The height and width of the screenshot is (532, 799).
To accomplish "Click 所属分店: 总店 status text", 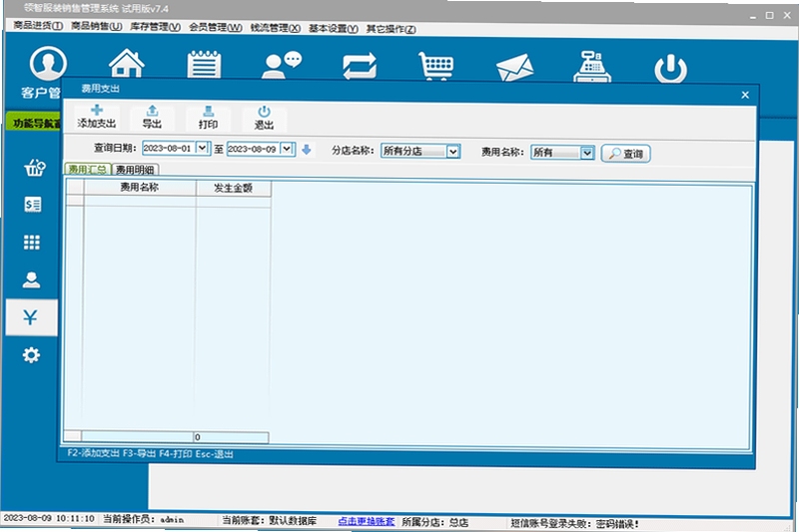I will pos(434,522).
